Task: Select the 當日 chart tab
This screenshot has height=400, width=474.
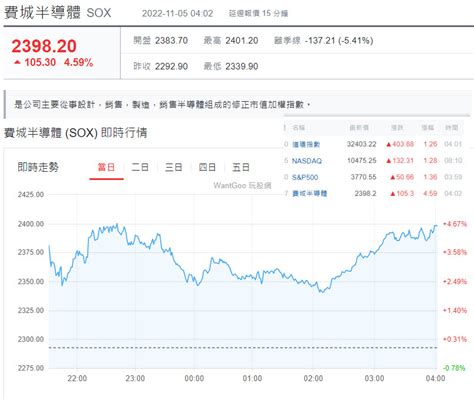Action: coord(106,167)
